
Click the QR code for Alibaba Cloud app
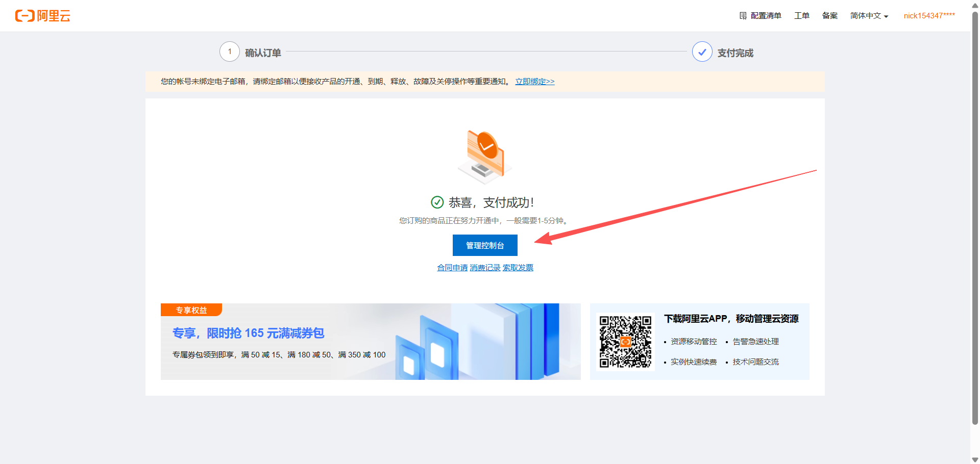(625, 342)
